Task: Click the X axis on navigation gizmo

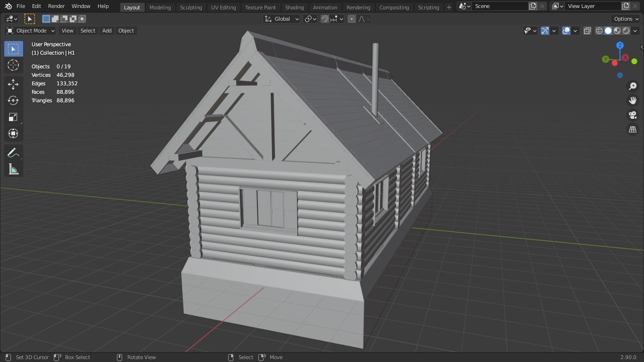Action: [625, 58]
